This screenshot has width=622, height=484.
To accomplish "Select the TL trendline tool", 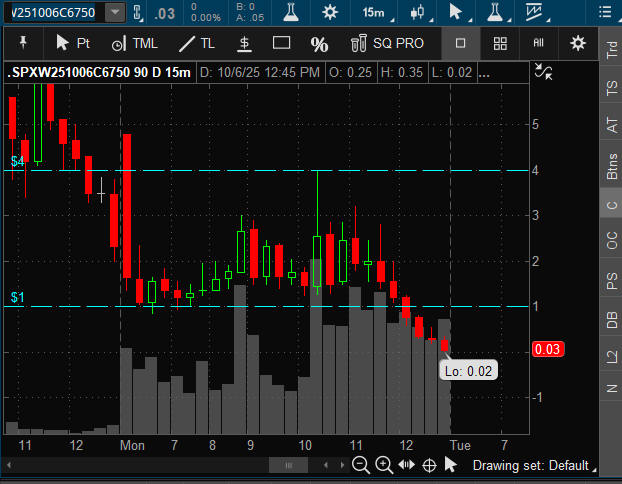I will 197,43.
